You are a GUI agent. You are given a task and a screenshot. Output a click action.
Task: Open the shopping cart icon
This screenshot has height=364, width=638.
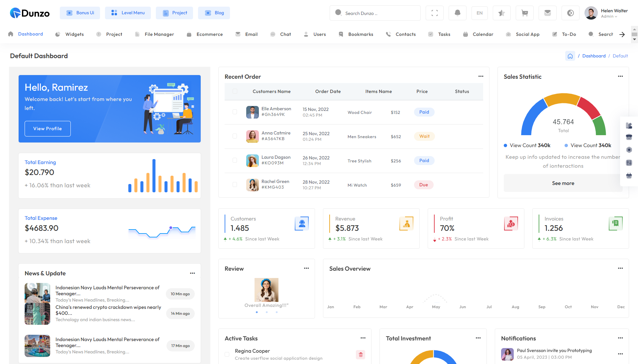point(524,13)
